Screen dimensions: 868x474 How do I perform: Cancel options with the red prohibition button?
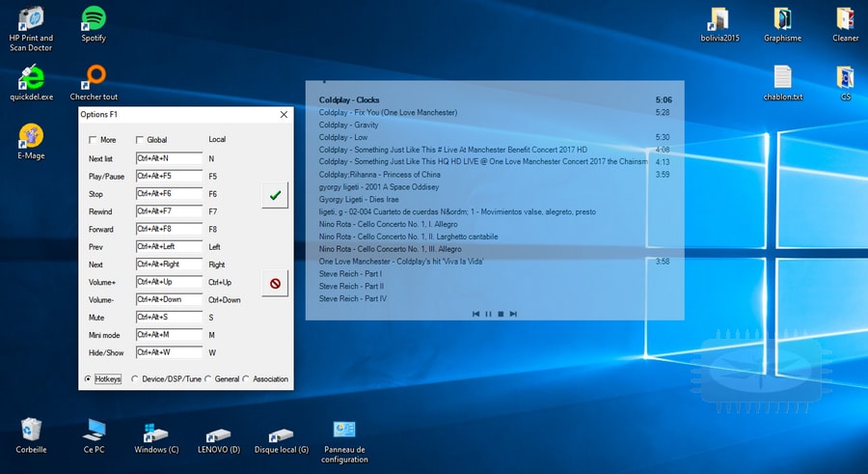275,283
